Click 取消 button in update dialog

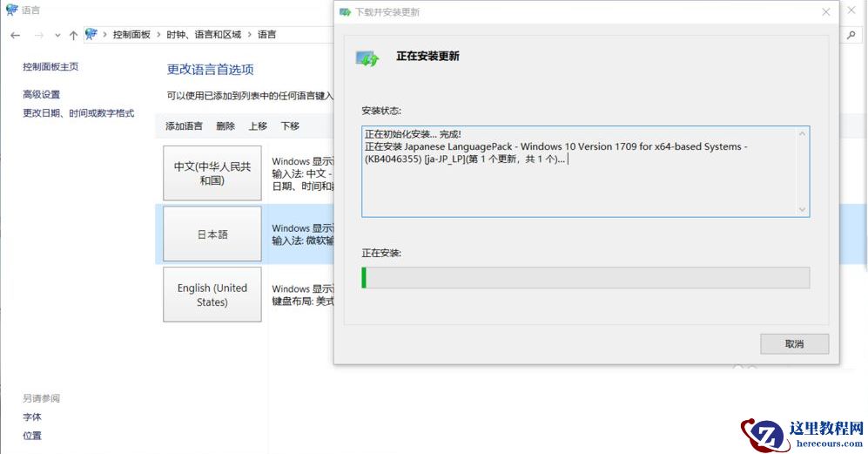click(x=794, y=343)
